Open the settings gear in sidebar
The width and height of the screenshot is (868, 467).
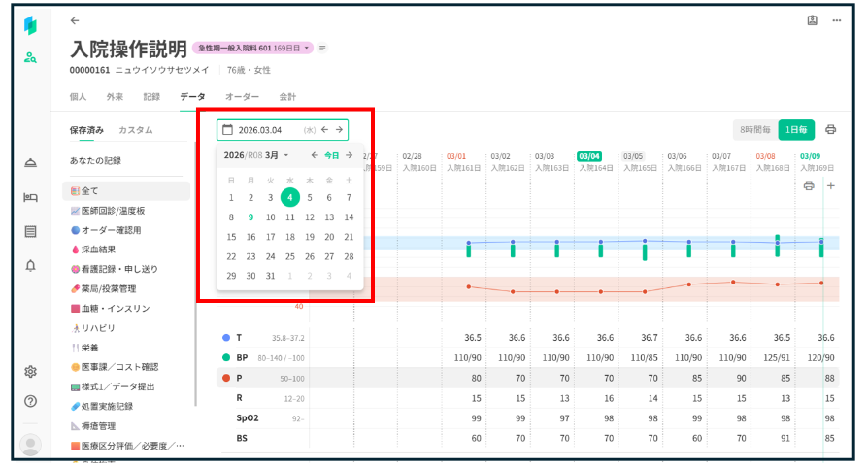pos(31,372)
